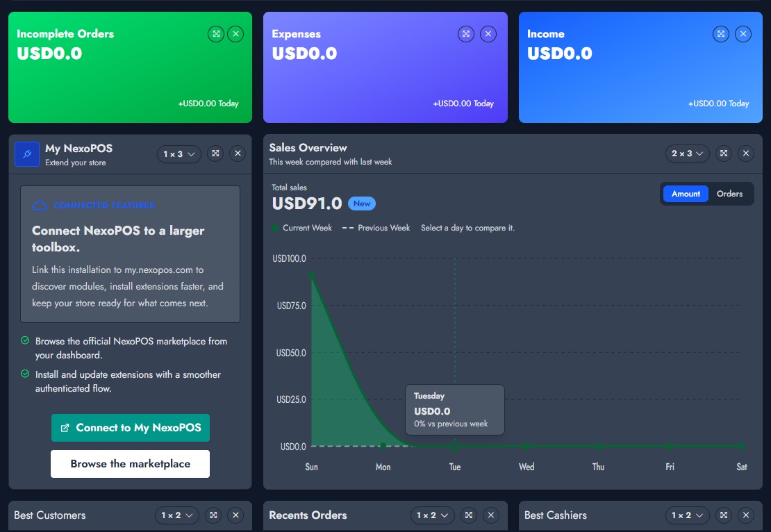Expand the Sales Overview widget

[724, 153]
